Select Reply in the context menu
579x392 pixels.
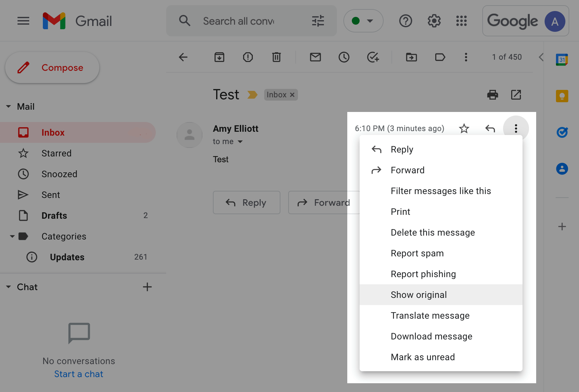coord(441,149)
